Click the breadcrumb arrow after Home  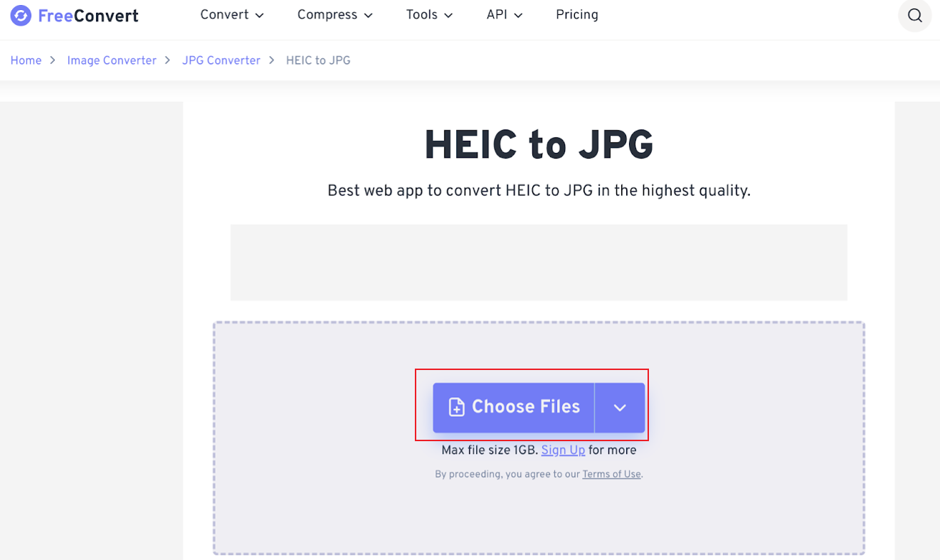[53, 60]
